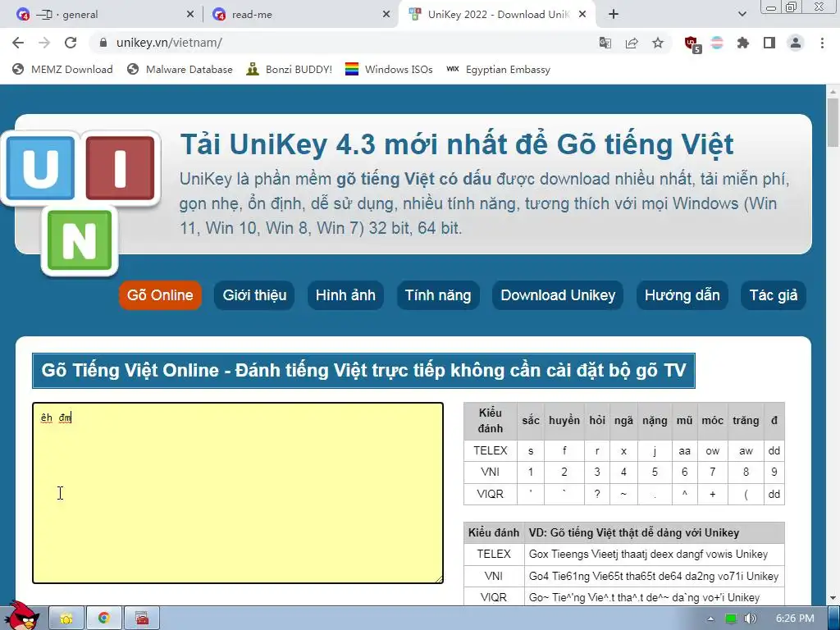Select the Gõ Online menu button
The width and height of the screenshot is (840, 630).
pyautogui.click(x=160, y=295)
